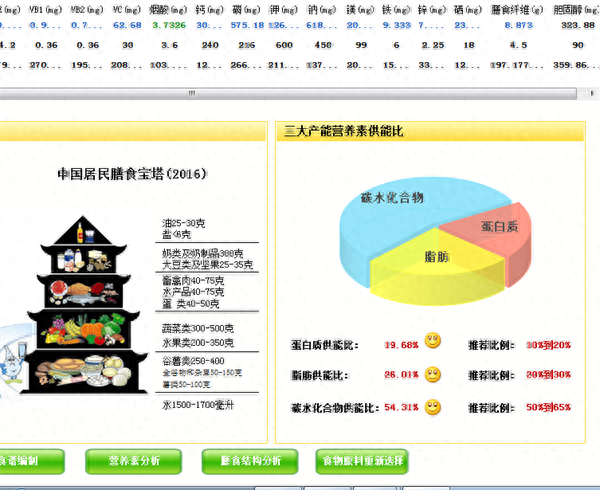This screenshot has width=600, height=490.
Task: Click the 铁(mg) column header
Action: point(396,10)
